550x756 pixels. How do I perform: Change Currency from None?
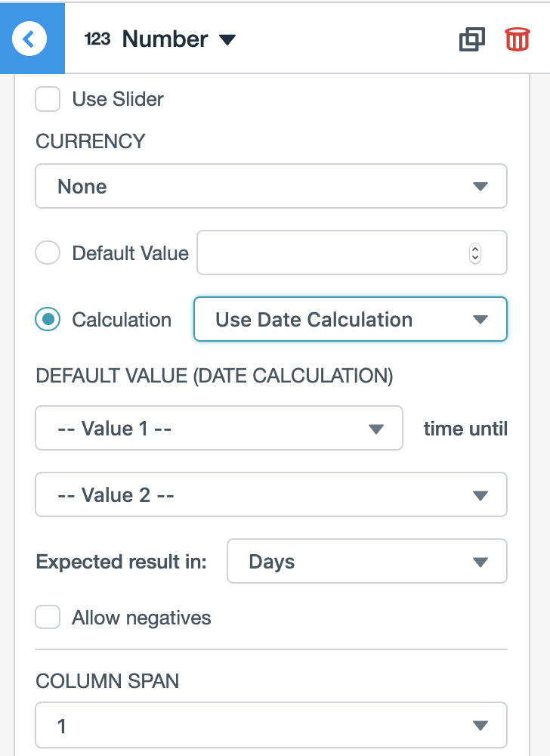pyautogui.click(x=270, y=186)
